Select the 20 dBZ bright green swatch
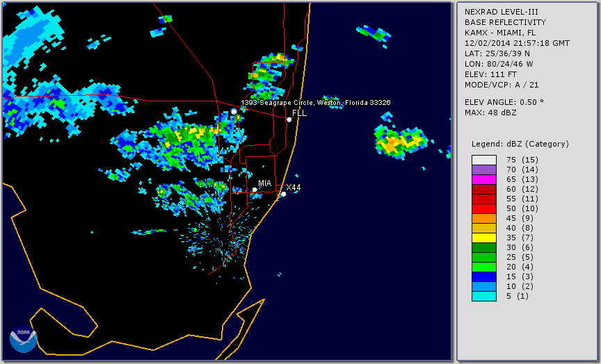This screenshot has width=601, height=364. click(x=484, y=267)
